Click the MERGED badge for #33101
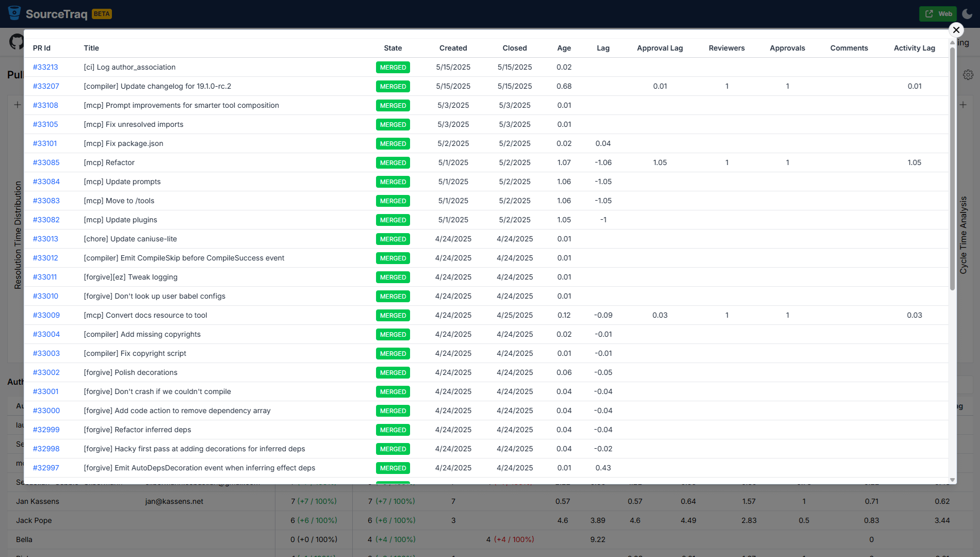980x557 pixels. pos(393,143)
